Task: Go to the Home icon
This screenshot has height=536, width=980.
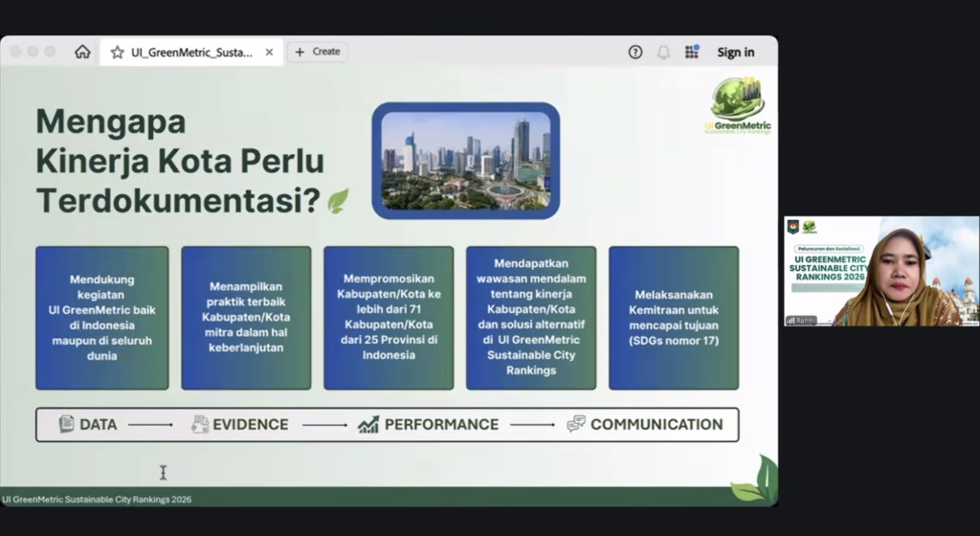Action: 82,52
